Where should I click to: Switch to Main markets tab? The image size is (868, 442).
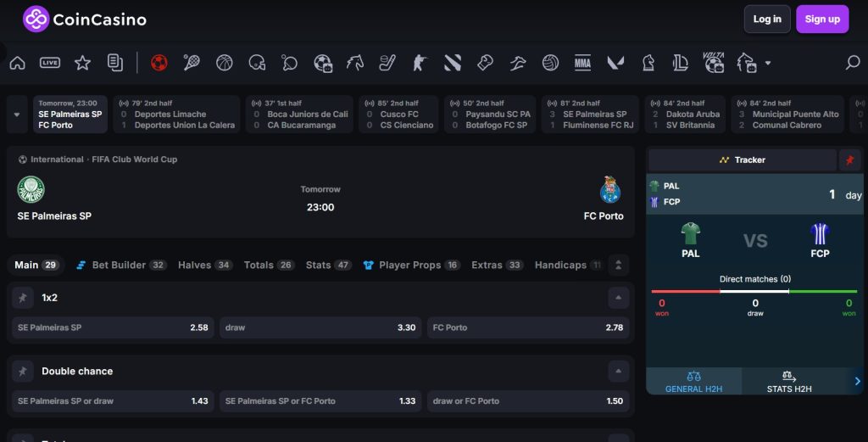[x=36, y=266]
